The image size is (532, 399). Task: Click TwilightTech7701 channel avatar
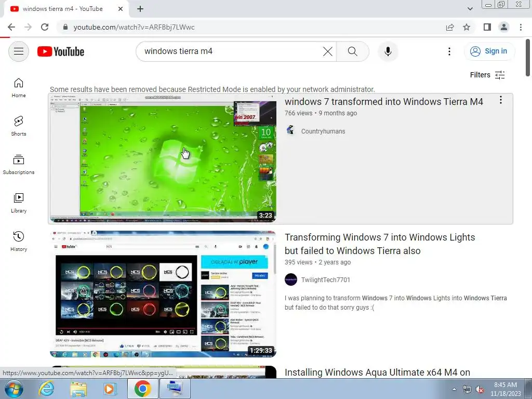click(291, 280)
